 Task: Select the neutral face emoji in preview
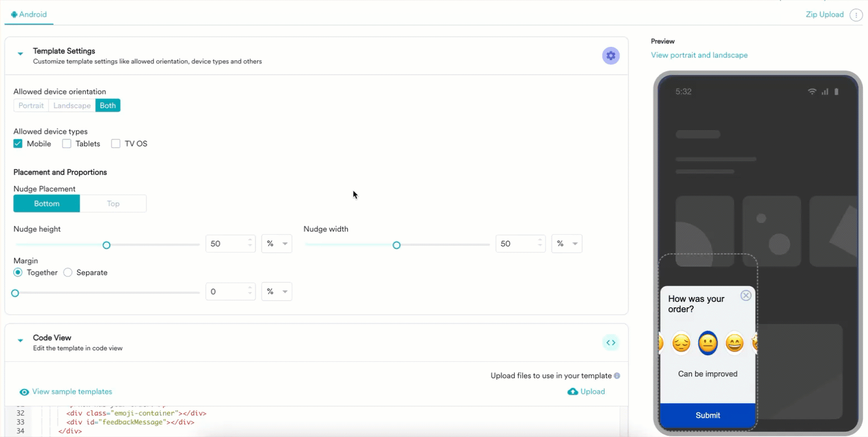pos(708,343)
